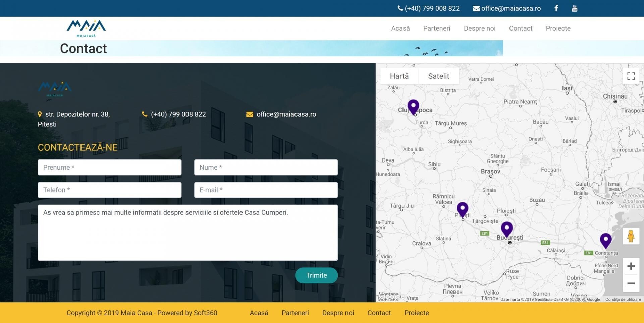Screen dimensions: 644x323
Task: Click the message text area
Action: click(x=187, y=233)
